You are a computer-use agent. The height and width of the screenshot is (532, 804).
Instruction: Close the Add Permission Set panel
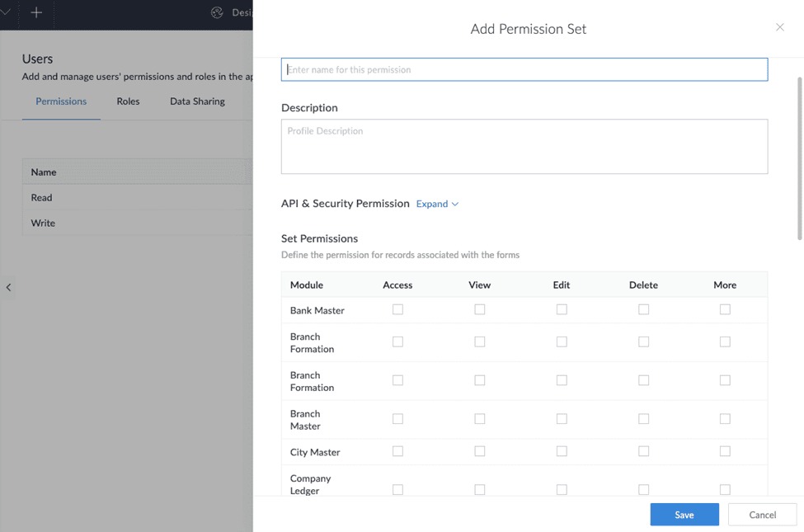[779, 27]
